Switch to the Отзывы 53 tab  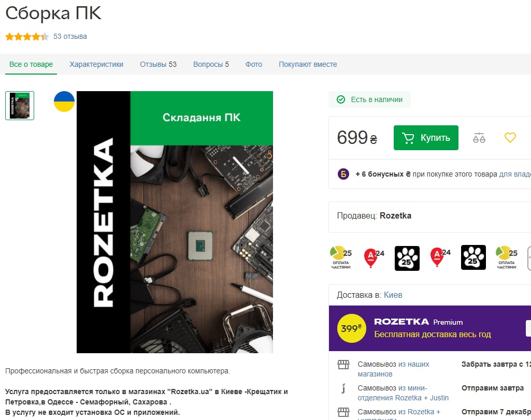click(x=158, y=64)
